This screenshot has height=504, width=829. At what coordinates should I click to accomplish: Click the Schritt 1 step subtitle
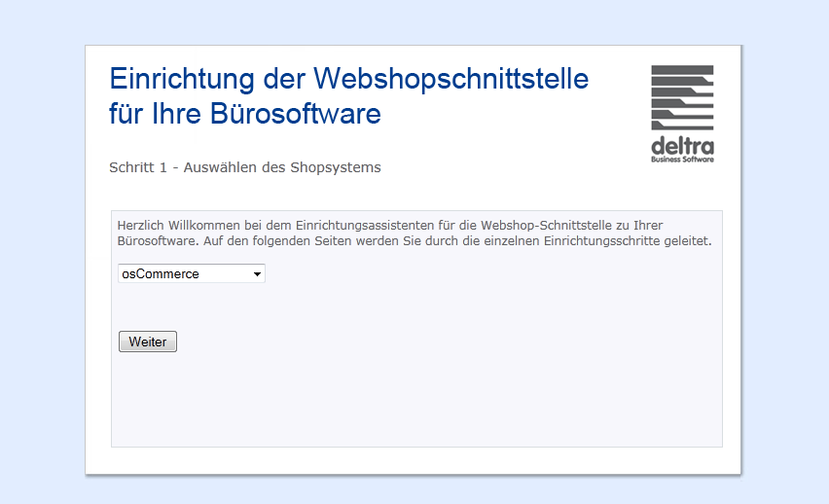pyautogui.click(x=245, y=167)
